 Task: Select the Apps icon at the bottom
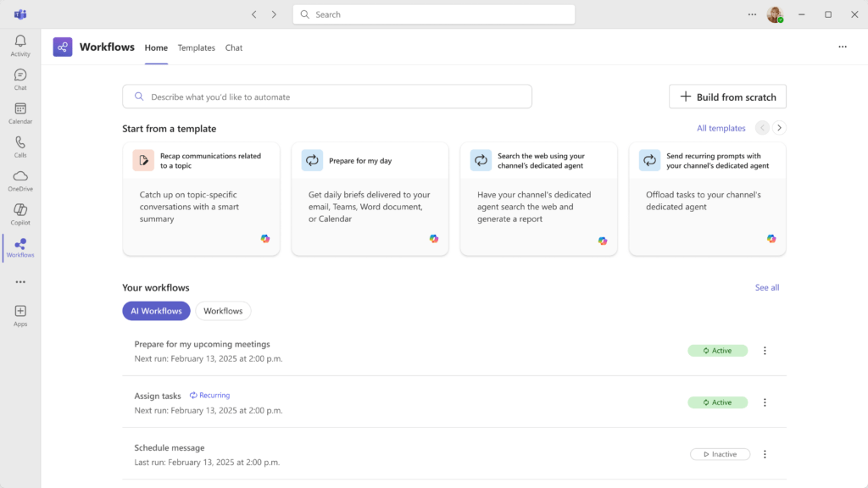click(19, 314)
